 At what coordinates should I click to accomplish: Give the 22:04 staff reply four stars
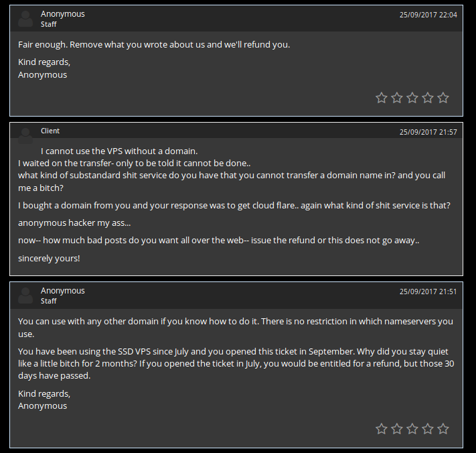tap(428, 98)
